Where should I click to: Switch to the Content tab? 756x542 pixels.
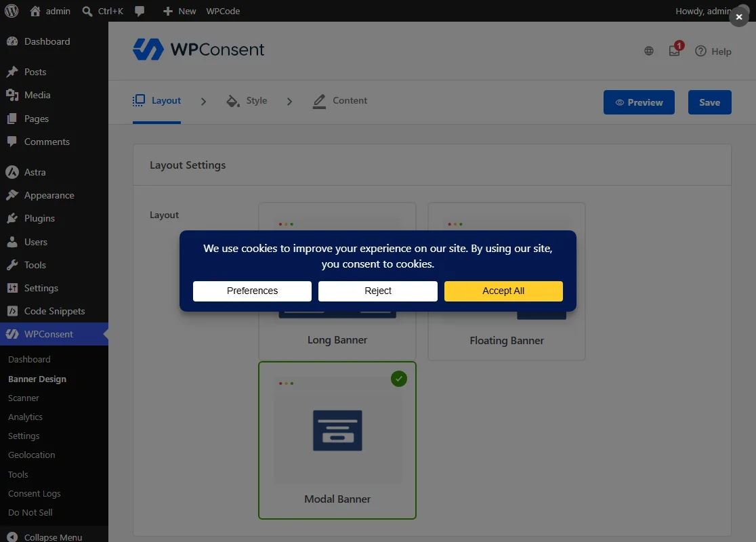coord(340,101)
